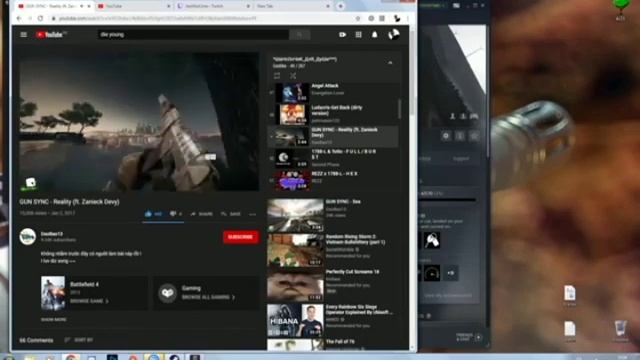Screen dimensions: 640x360
Task: Play MEZZ x 1788-L HEX in the playlist
Action: click(x=333, y=180)
